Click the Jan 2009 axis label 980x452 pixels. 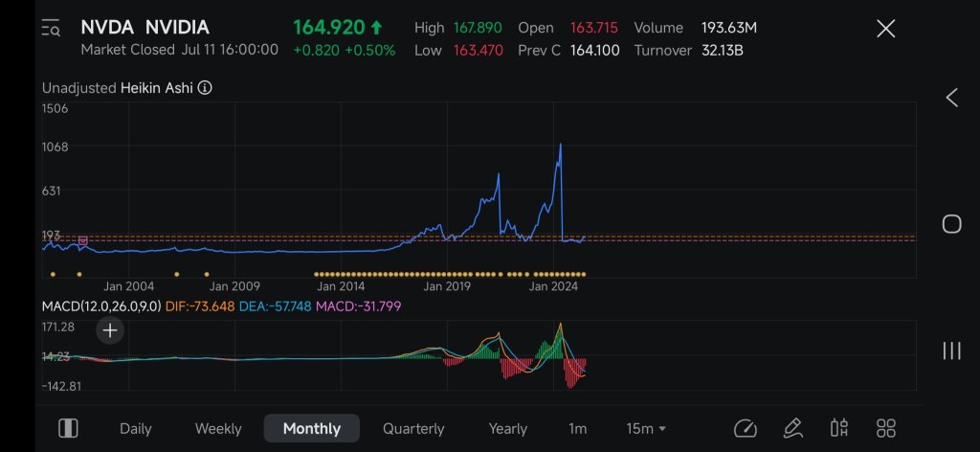click(x=234, y=287)
